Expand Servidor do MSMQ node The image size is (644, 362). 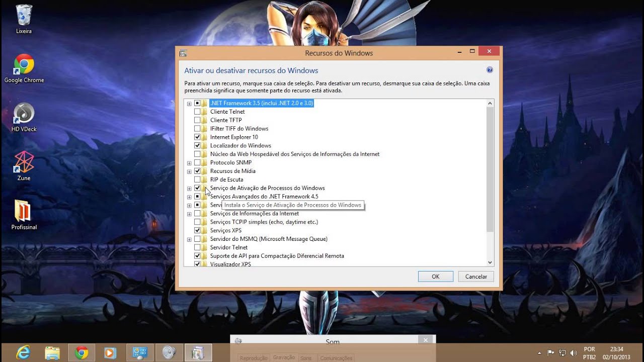click(x=189, y=239)
